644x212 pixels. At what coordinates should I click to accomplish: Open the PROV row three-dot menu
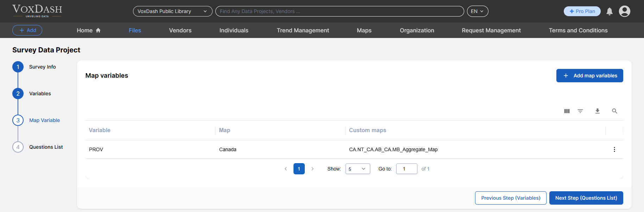pyautogui.click(x=614, y=149)
